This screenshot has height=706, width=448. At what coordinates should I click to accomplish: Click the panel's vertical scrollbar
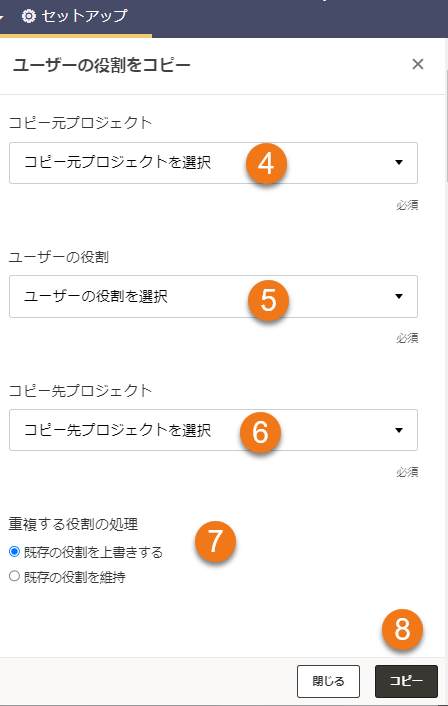446,126
